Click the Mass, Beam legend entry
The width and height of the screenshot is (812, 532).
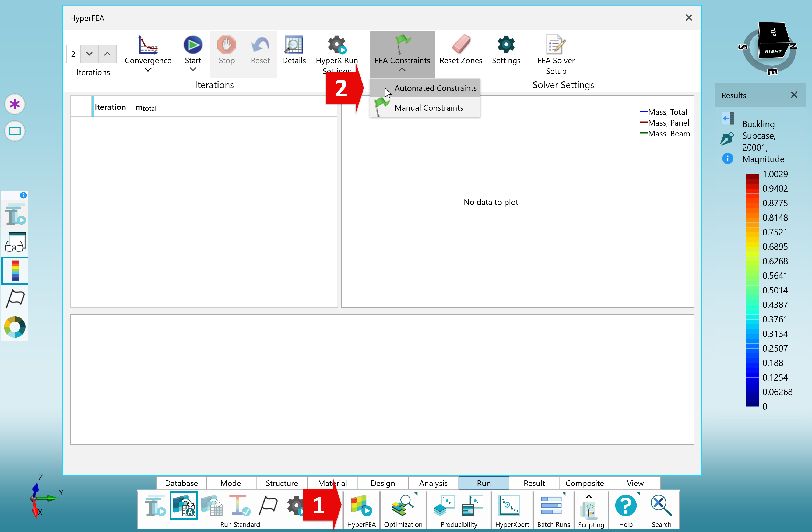point(665,134)
